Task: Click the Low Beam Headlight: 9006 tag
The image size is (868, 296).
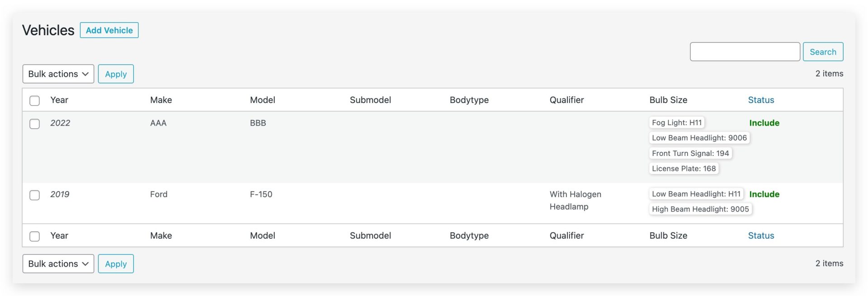Action: pos(699,138)
